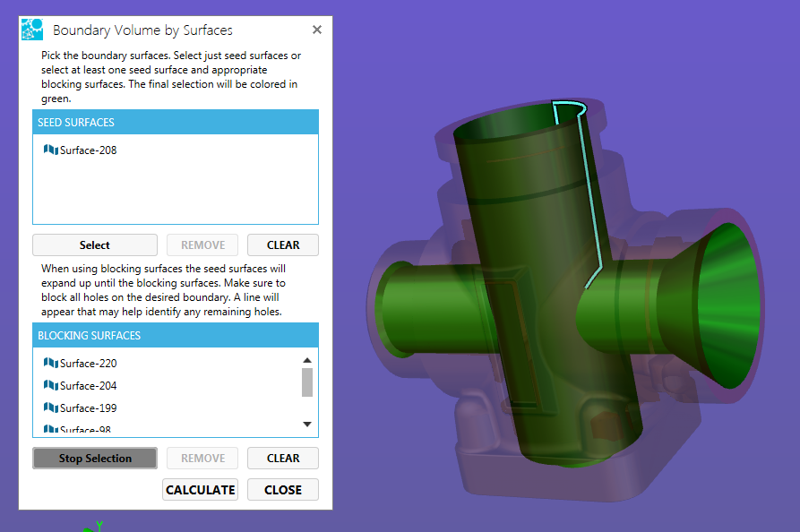Click the icon beside Surface-98

pos(50,428)
